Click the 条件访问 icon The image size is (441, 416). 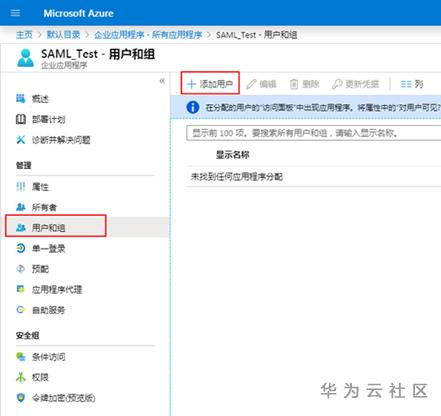tap(21, 357)
